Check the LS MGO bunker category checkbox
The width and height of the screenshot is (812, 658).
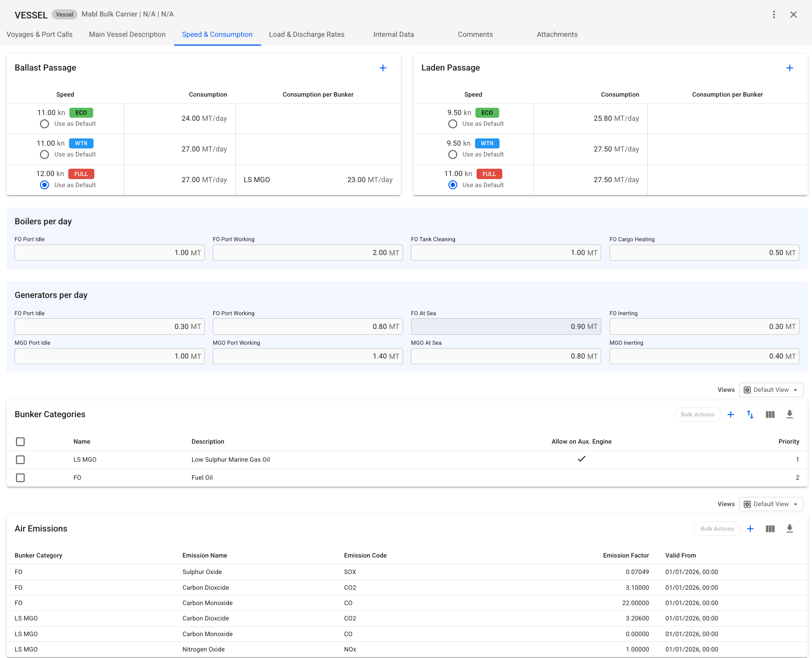(x=20, y=460)
